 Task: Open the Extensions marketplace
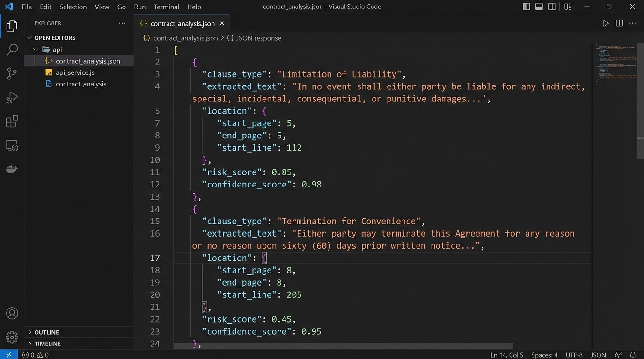tap(12, 122)
